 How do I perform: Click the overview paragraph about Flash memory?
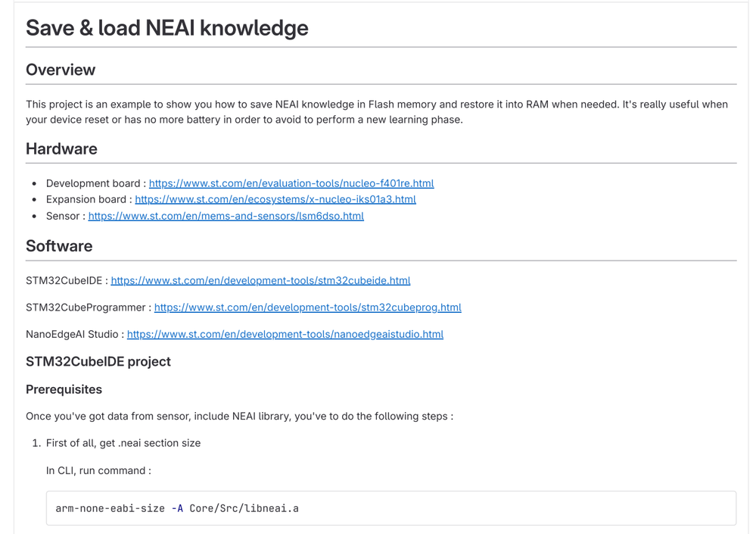376,111
